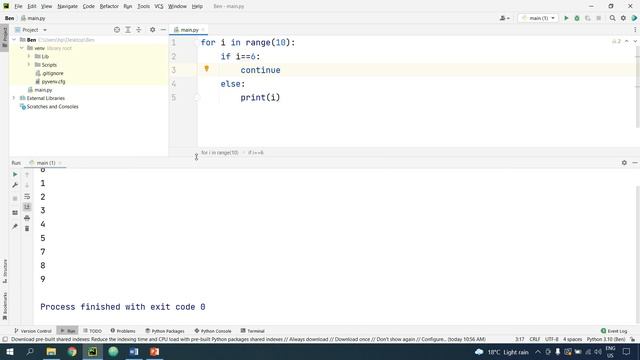Open Chrome from Windows taskbar
This screenshot has width=640, height=360.
(x=72, y=351)
